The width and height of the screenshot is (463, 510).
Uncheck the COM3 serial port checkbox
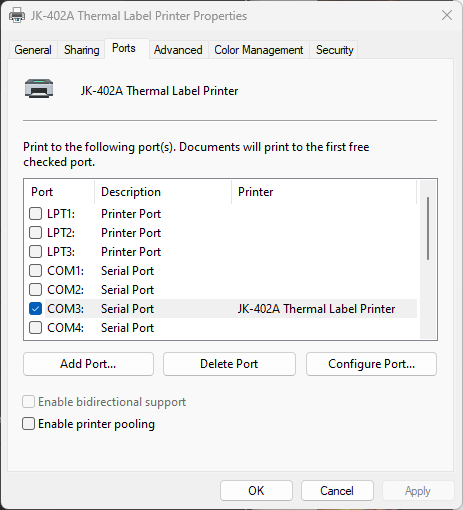tap(35, 309)
